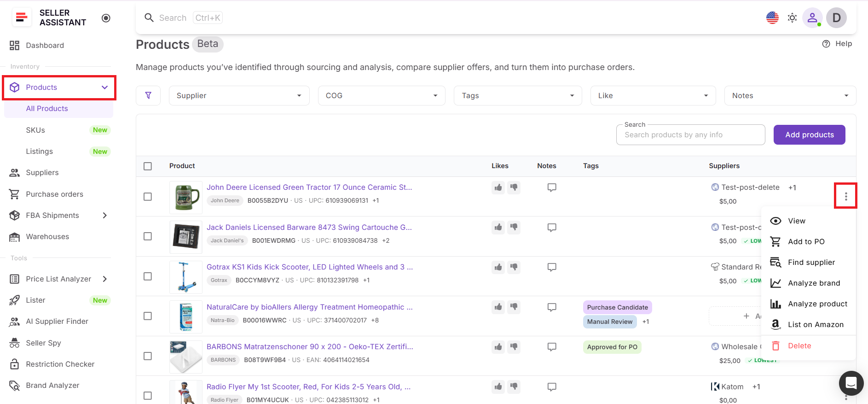Choose Delete in the context menu
The width and height of the screenshot is (868, 404).
coord(809,346)
